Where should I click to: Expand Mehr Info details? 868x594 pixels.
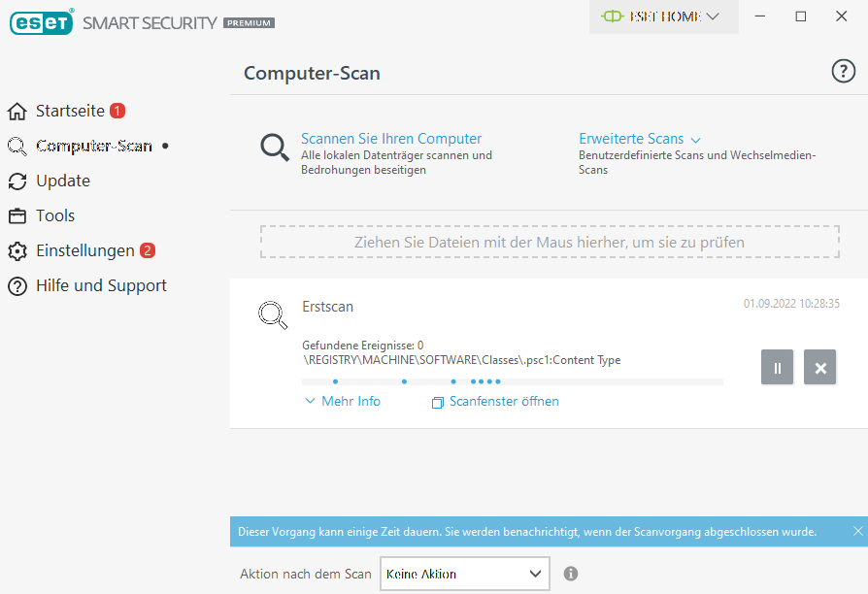click(x=343, y=402)
